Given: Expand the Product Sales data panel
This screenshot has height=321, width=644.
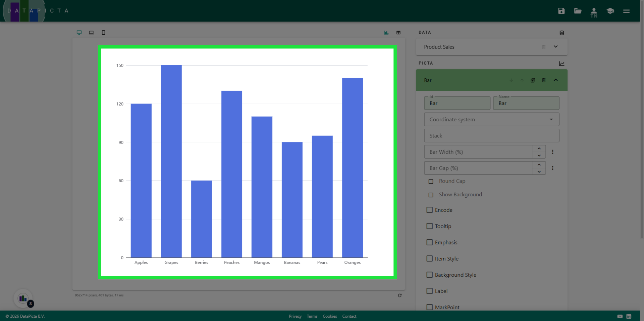Looking at the screenshot, I should tap(555, 47).
